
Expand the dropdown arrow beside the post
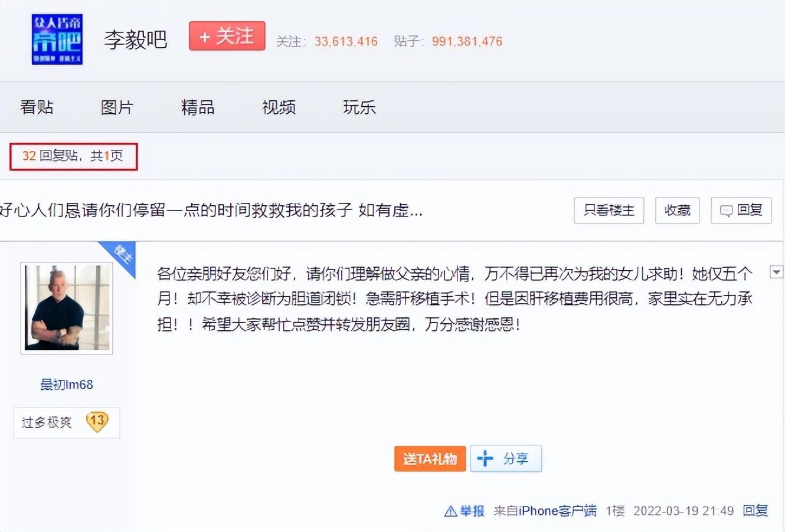(x=776, y=272)
